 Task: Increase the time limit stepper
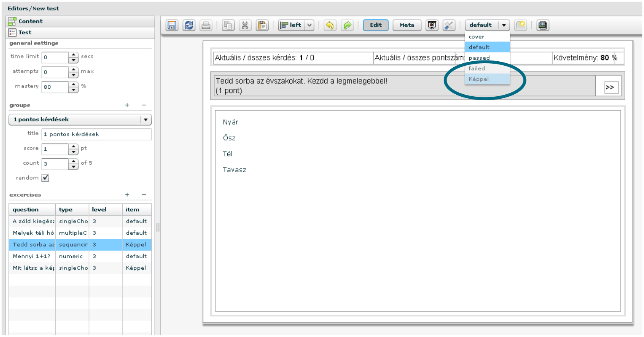73,55
